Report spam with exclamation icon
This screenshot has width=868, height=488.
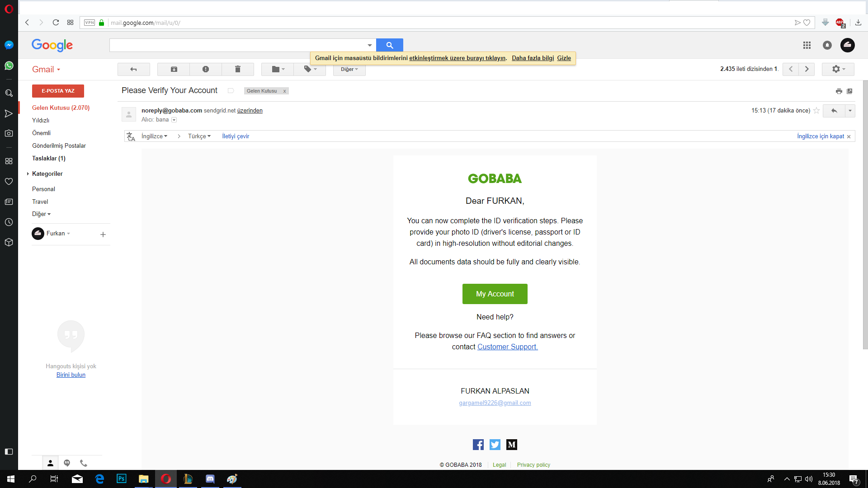pos(206,69)
